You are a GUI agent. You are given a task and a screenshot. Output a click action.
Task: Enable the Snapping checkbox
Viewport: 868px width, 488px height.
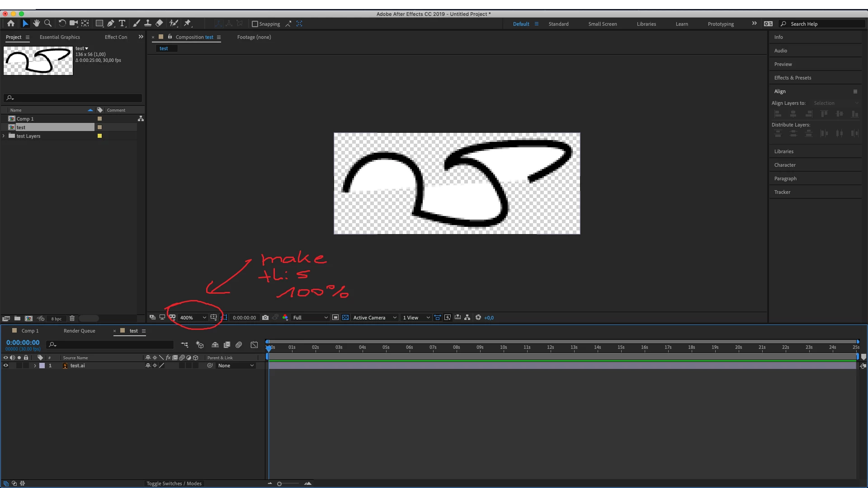click(x=255, y=24)
